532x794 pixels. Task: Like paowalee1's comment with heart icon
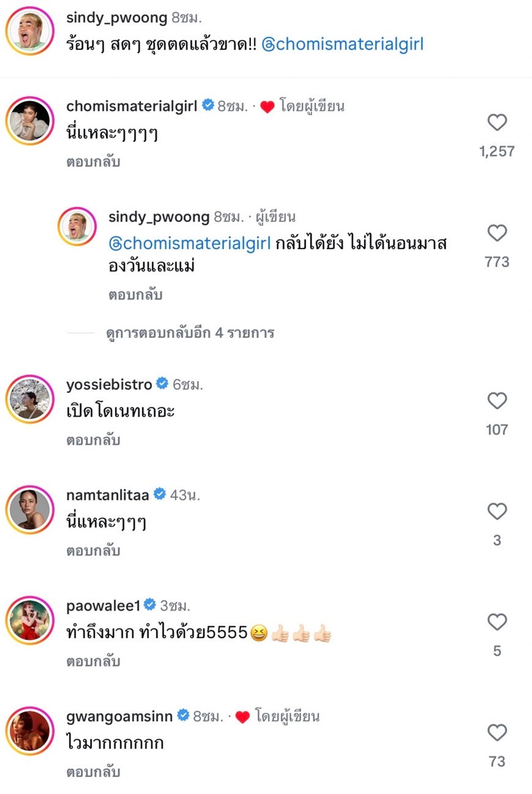[497, 622]
